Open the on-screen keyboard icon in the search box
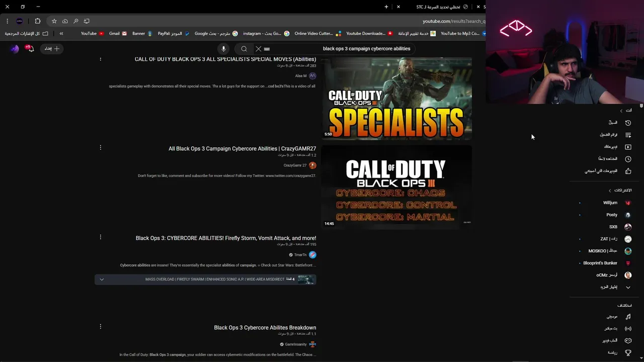Image resolution: width=644 pixels, height=362 pixels. pos(267,49)
